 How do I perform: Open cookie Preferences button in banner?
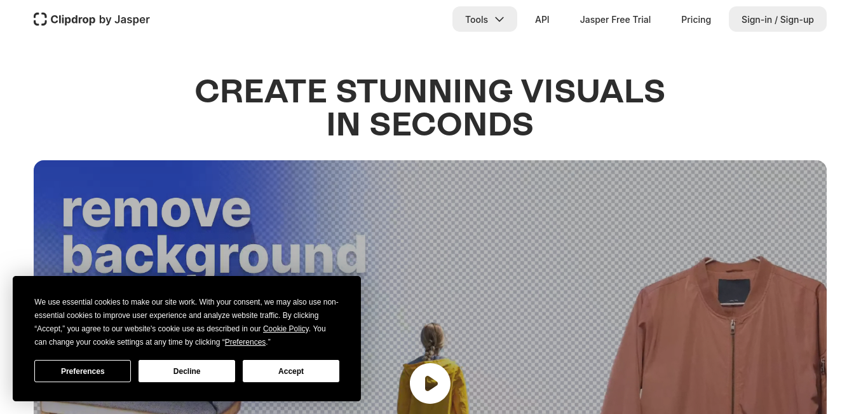click(x=83, y=371)
